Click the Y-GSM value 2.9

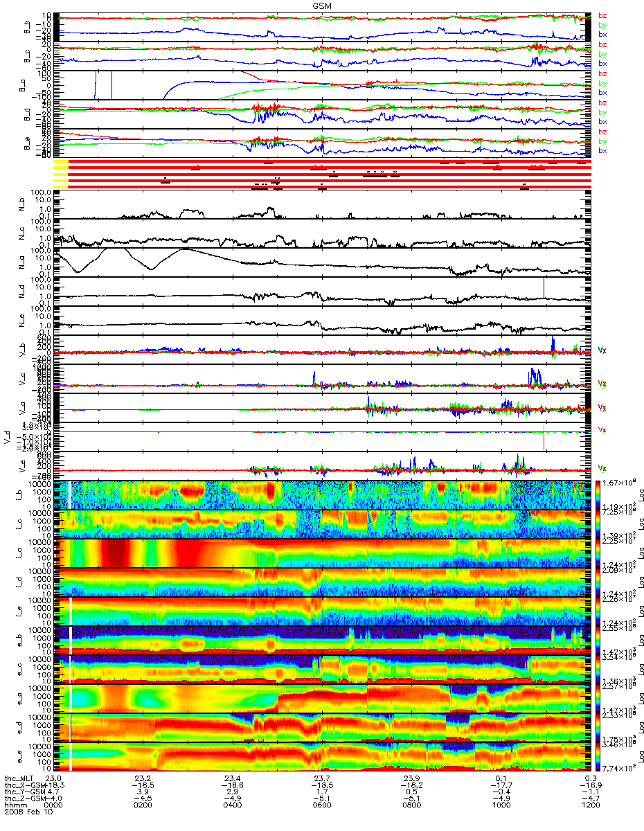coord(232,793)
